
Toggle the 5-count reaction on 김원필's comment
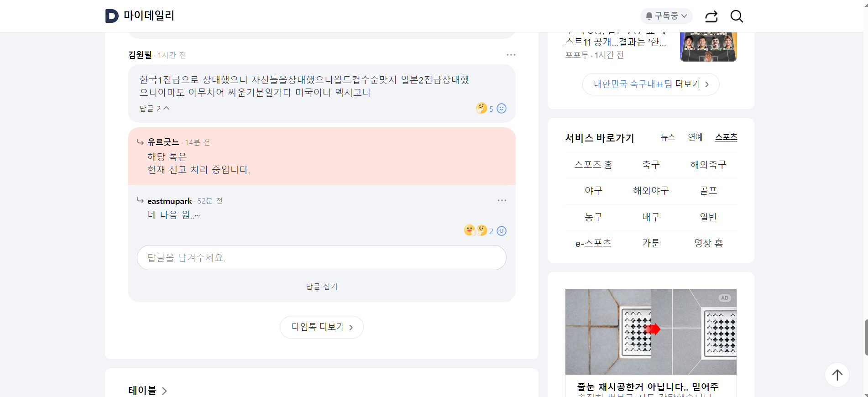click(486, 109)
